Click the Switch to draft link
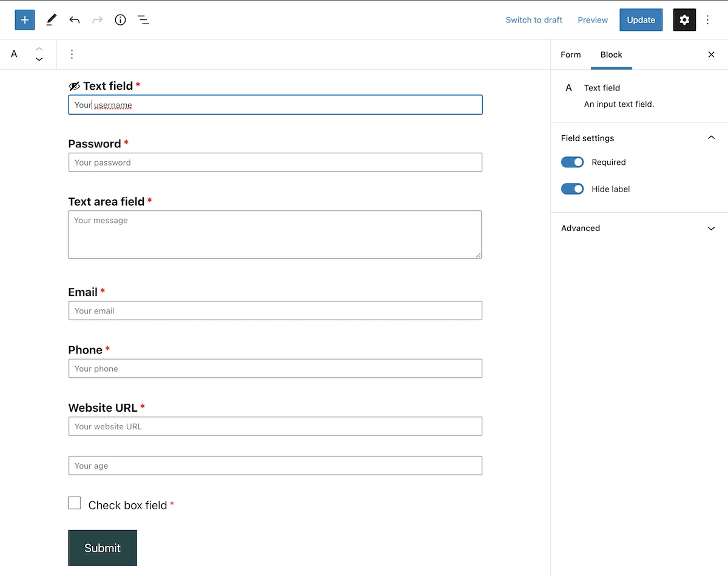The image size is (728, 576). point(534,20)
